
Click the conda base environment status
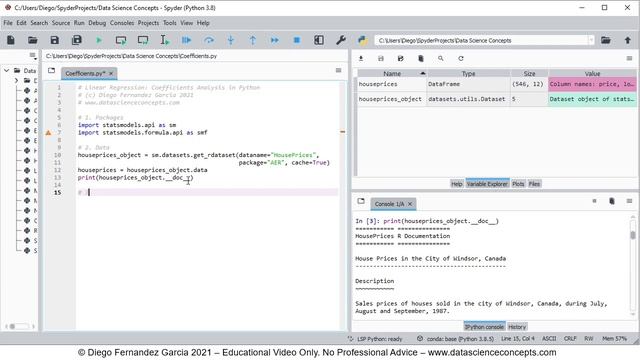coord(455,339)
